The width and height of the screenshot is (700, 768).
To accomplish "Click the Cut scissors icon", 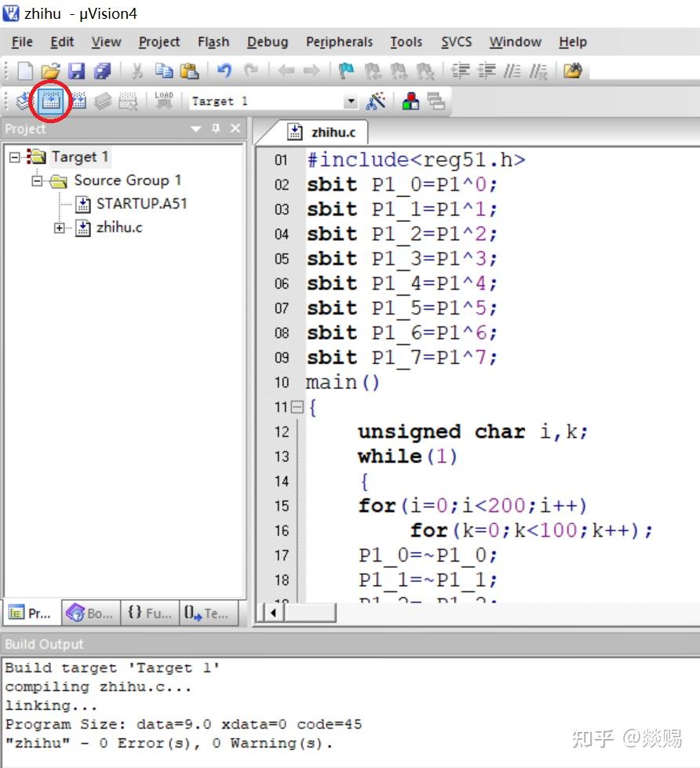I will tap(137, 71).
